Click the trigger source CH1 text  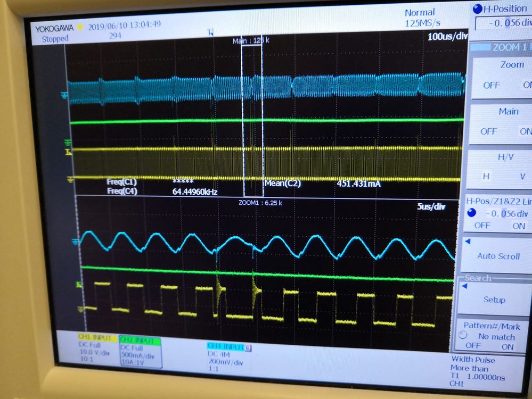coord(456,384)
